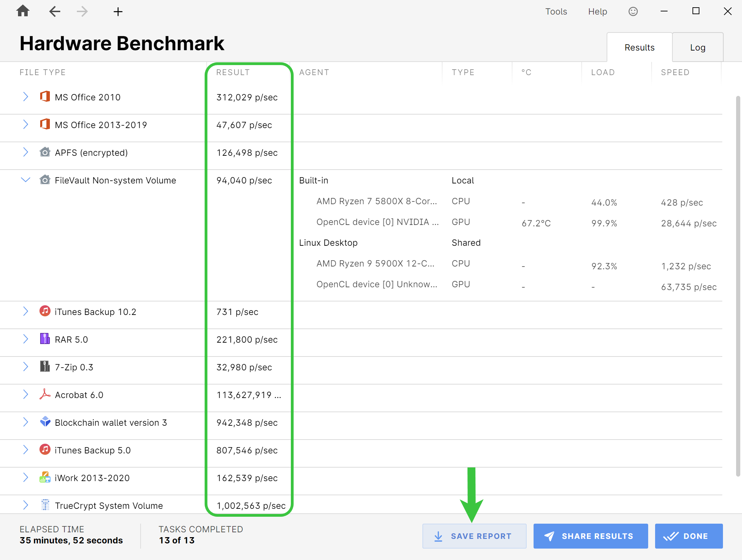Screen dimensions: 742x560
Task: Navigate back with the left arrow
Action: [x=55, y=11]
